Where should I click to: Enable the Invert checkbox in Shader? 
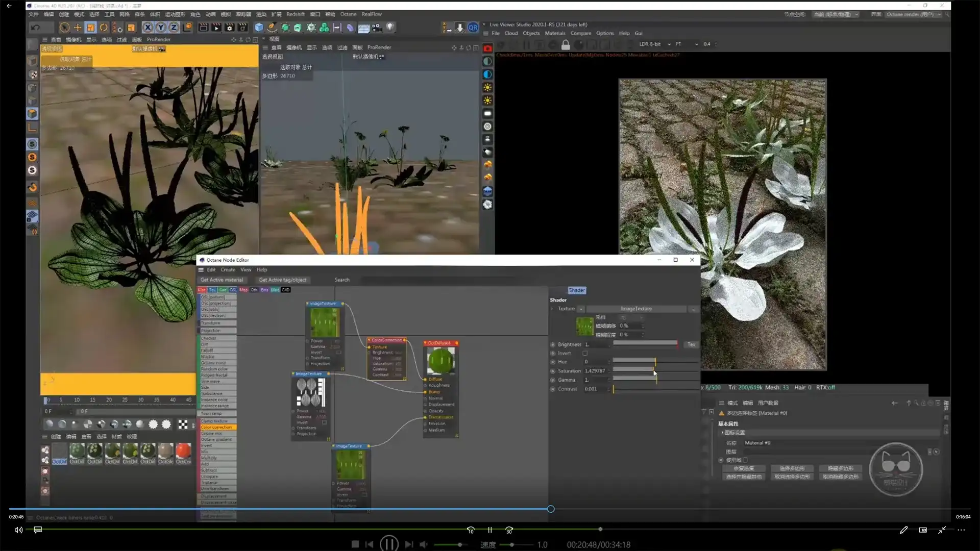[585, 353]
